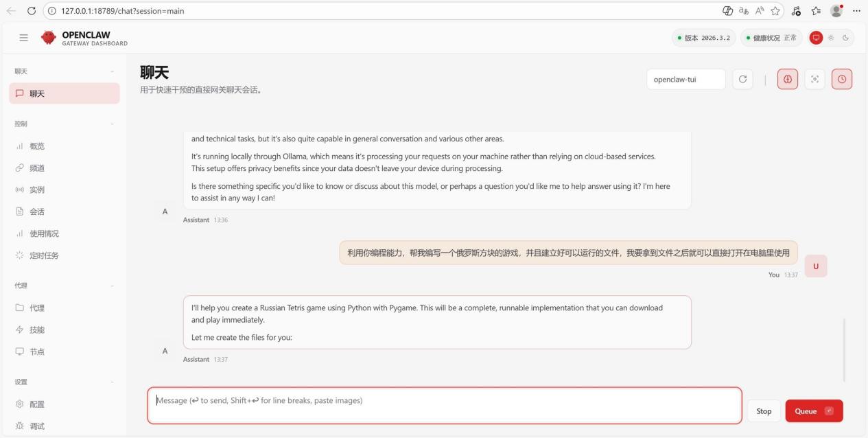Click the red Queue button
This screenshot has width=868, height=438.
(813, 411)
